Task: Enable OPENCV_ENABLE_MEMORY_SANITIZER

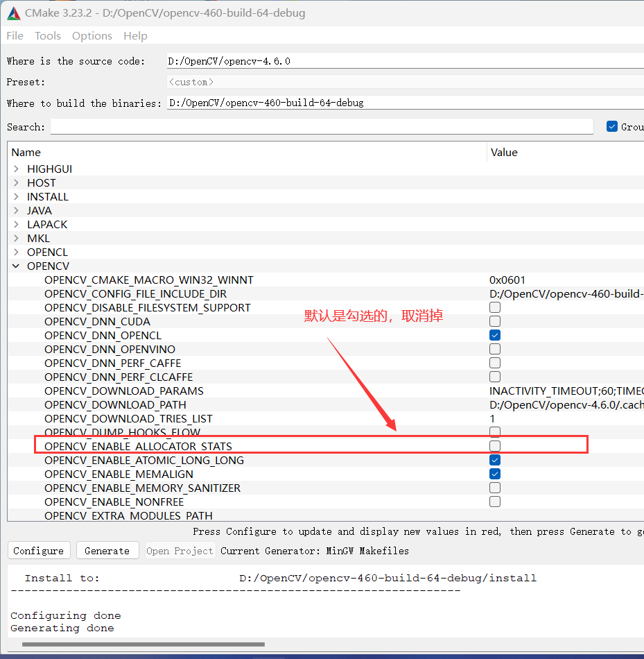Action: point(495,487)
